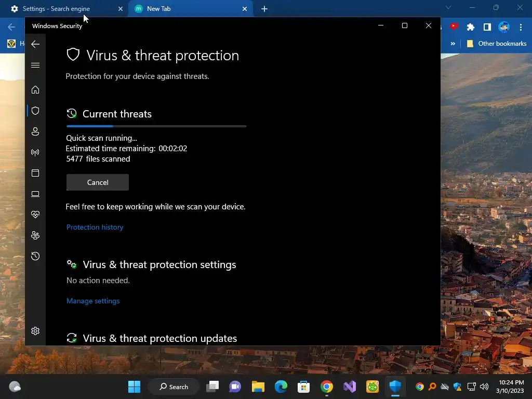
Task: Open Other bookmarks folder
Action: (497, 44)
